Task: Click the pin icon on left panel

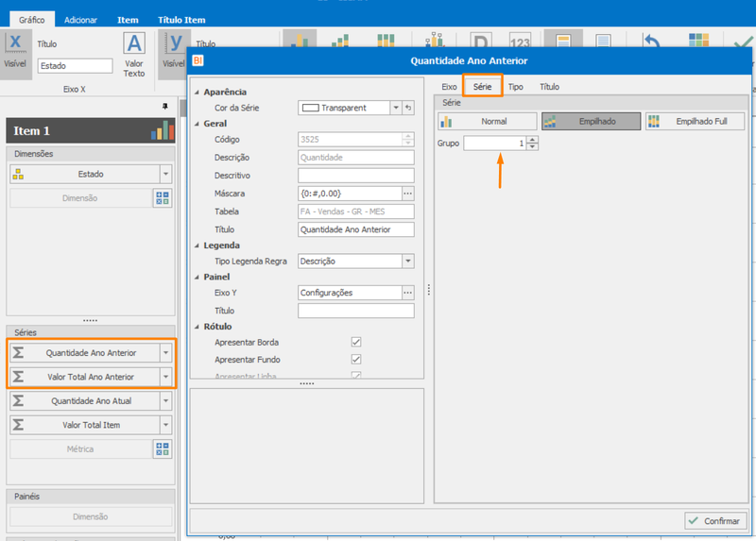Action: (x=164, y=106)
